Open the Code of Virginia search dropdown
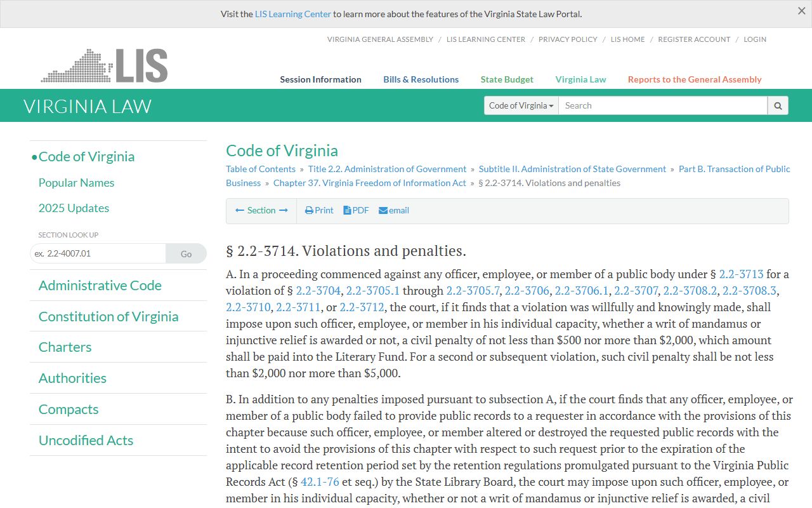 coord(521,105)
